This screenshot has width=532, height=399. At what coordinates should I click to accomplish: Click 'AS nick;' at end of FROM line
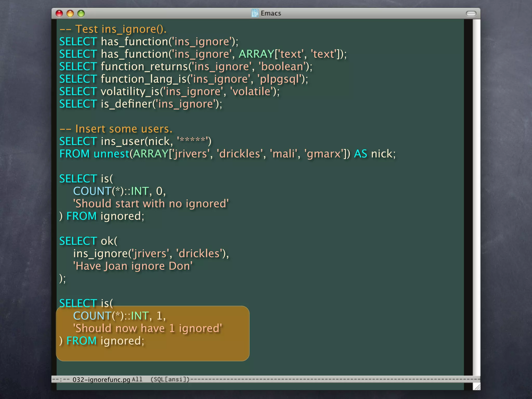375,154
